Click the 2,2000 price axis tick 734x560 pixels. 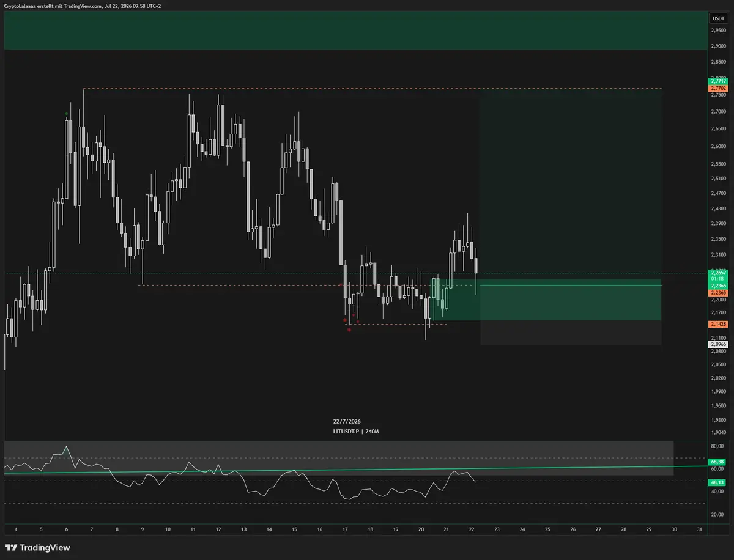pyautogui.click(x=718, y=300)
